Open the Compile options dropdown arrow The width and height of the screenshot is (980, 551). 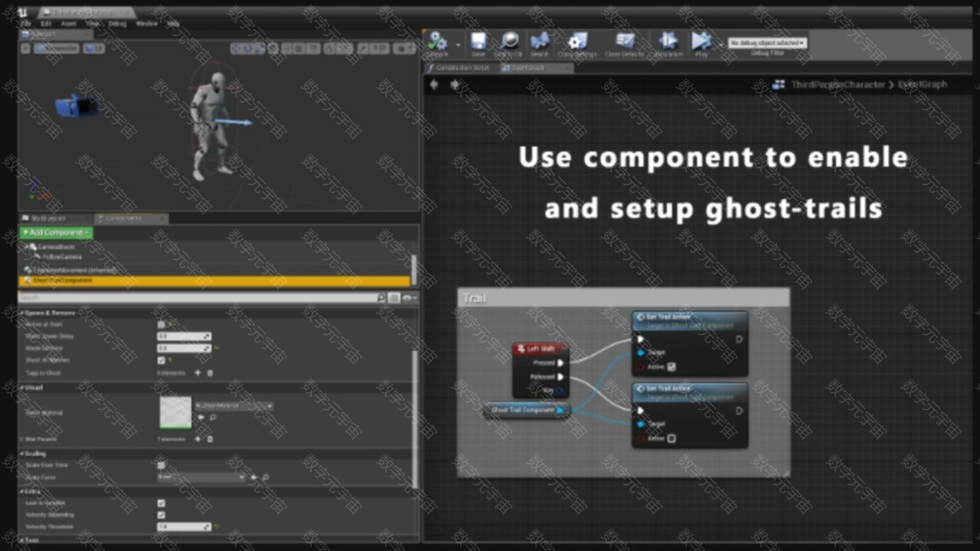(459, 44)
